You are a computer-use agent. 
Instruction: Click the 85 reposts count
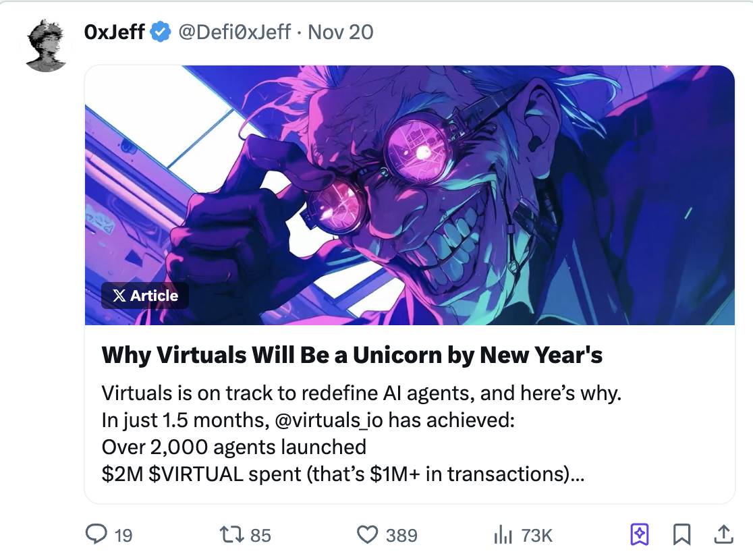click(x=260, y=536)
